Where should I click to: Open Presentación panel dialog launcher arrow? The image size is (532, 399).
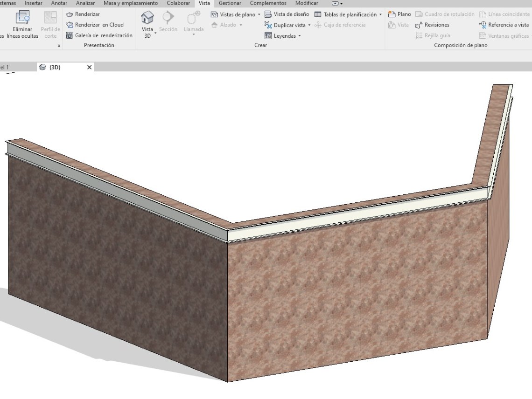pyautogui.click(x=59, y=46)
